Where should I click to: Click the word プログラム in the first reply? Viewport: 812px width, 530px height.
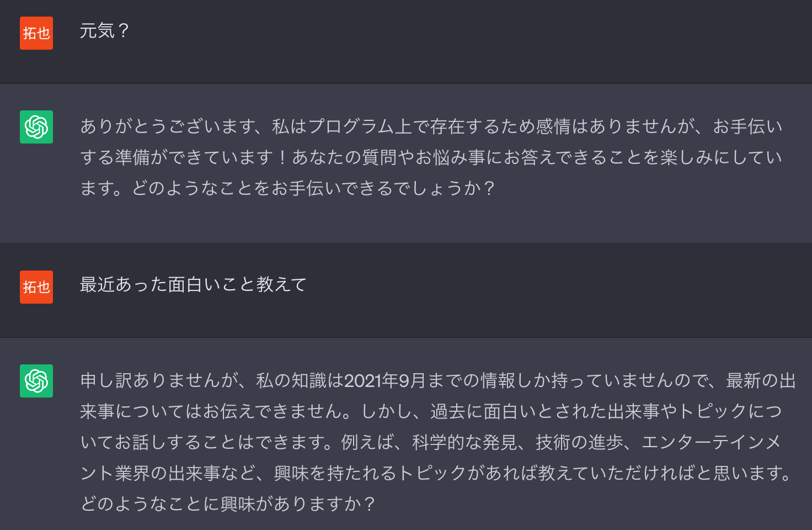351,127
